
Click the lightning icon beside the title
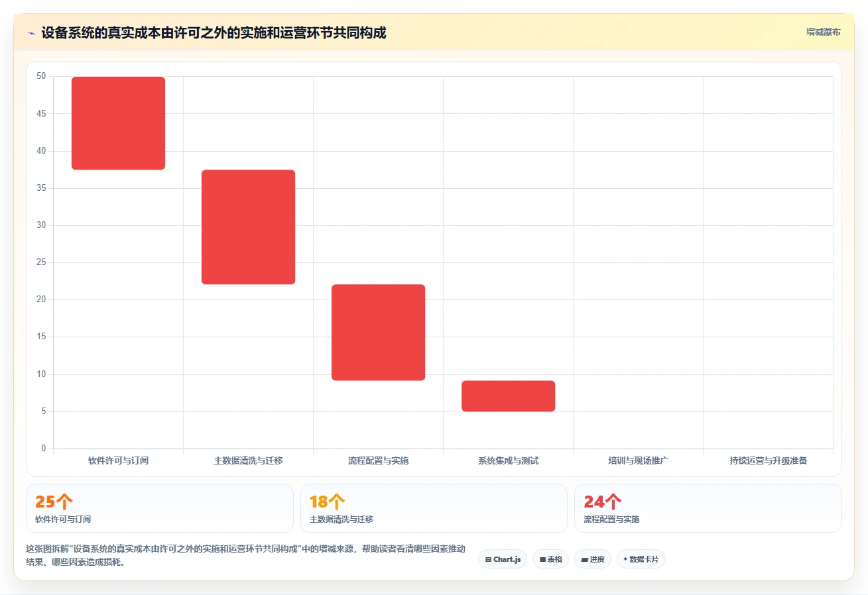coord(31,32)
